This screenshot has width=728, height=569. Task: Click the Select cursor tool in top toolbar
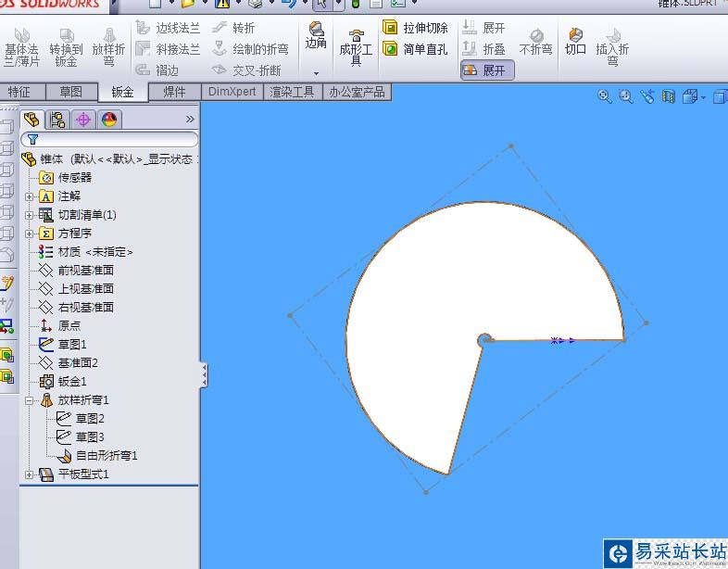322,4
